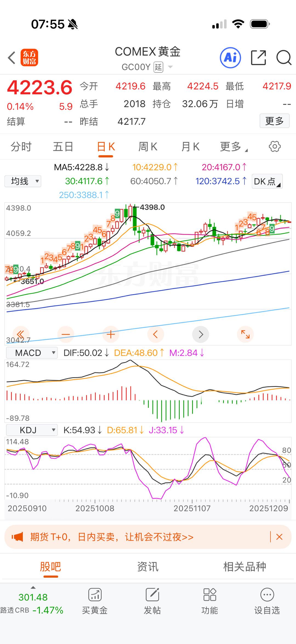The width and height of the screenshot is (296, 644).
Task: Tap the 延 delayed-quote badge
Action: (158, 67)
